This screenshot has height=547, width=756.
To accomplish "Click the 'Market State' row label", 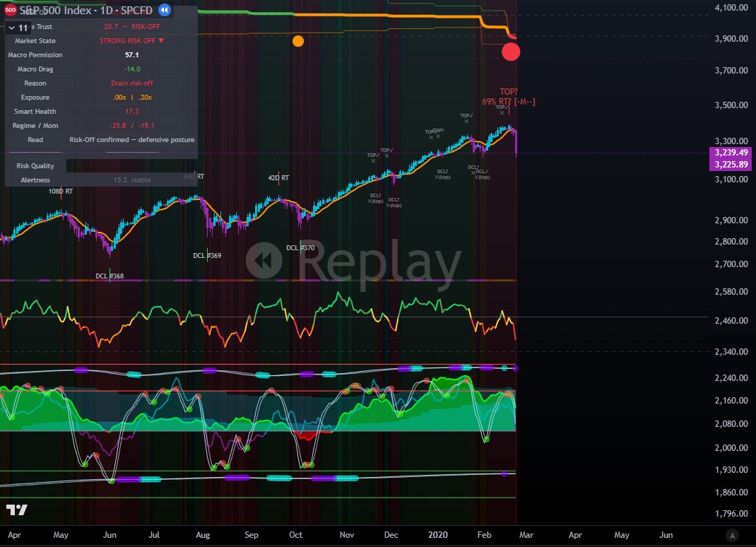I will click(35, 40).
